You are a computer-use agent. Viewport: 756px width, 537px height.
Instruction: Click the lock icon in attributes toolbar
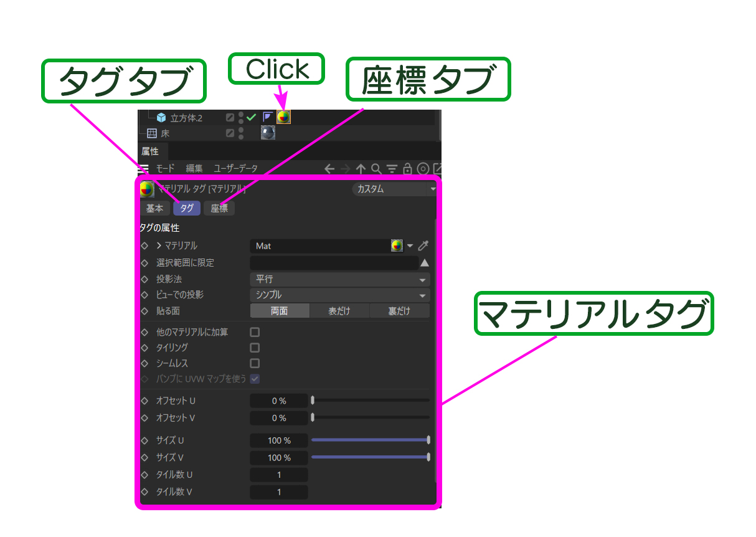(x=407, y=169)
